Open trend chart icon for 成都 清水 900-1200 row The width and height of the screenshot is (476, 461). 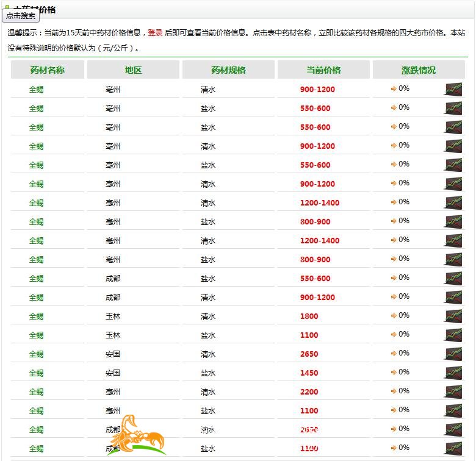point(453,297)
